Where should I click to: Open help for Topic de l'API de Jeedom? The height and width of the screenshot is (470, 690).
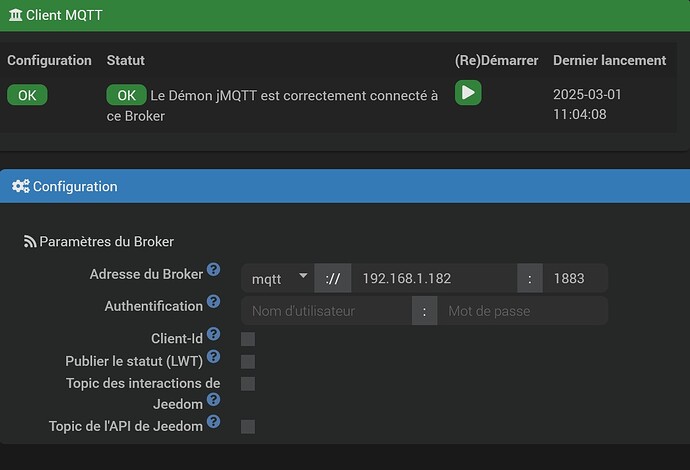click(x=213, y=422)
